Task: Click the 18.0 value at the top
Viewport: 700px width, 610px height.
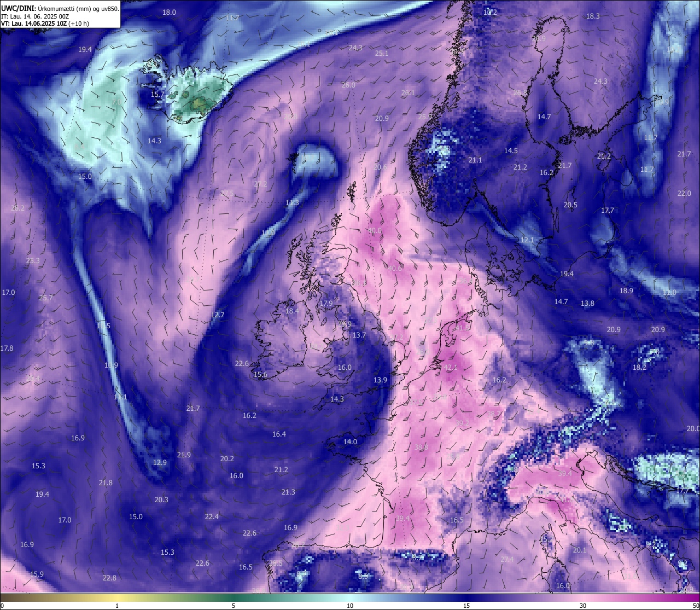Action: point(169,12)
